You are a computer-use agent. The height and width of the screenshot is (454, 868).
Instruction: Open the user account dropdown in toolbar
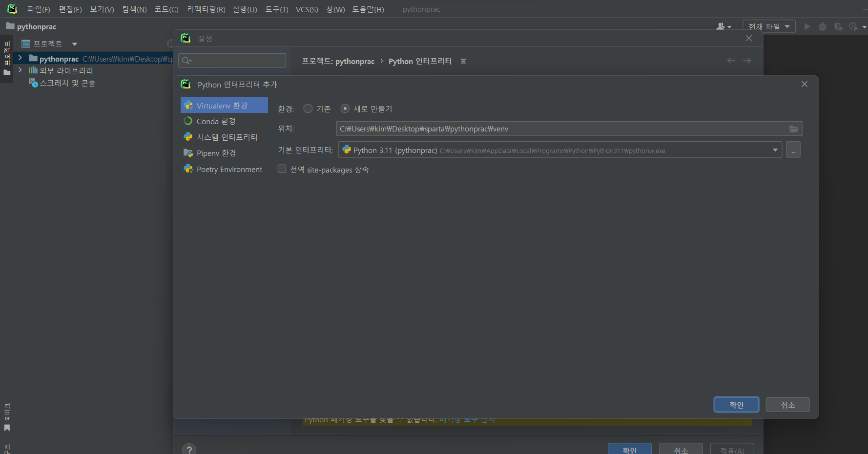723,26
